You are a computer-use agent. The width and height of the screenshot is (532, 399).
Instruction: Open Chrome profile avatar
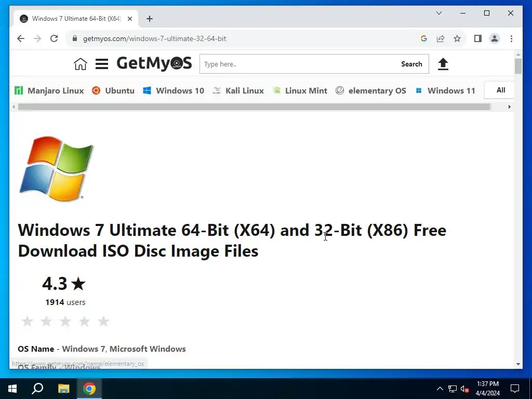tap(495, 38)
